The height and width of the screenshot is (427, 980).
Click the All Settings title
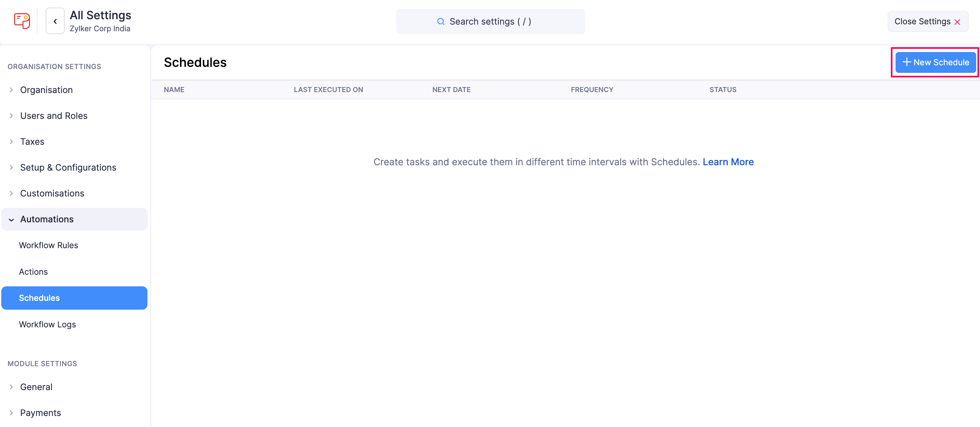click(x=101, y=15)
